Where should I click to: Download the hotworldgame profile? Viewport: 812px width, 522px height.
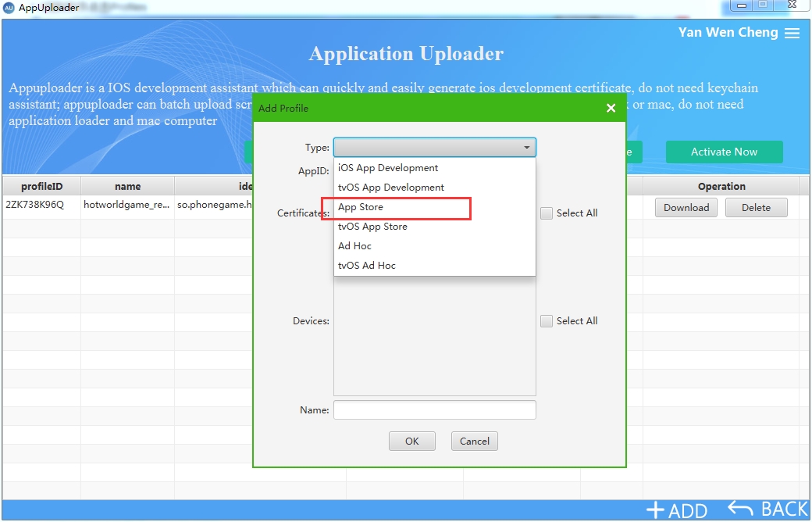(x=686, y=207)
